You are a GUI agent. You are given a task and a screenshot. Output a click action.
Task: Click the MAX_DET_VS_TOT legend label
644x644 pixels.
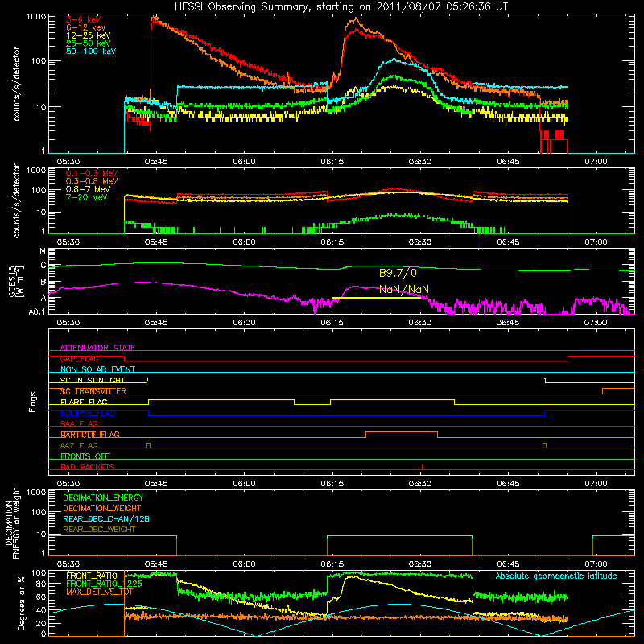[100, 592]
